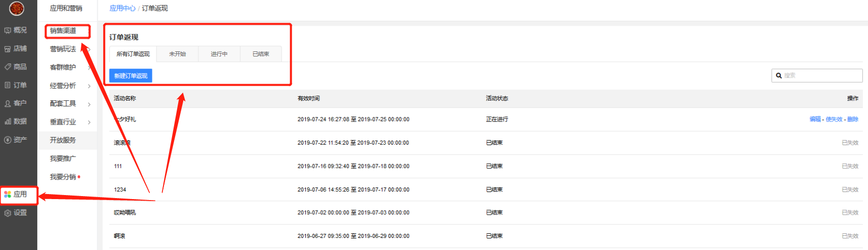Click time range starting 2019-07-16 09:32:40
Image resolution: width=868 pixels, height=250 pixels.
353,166
